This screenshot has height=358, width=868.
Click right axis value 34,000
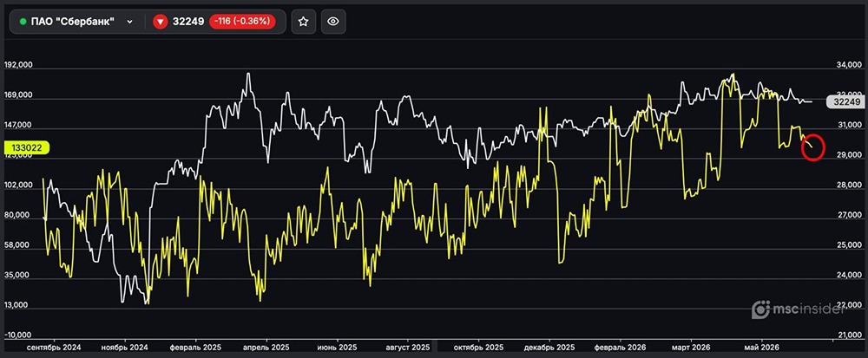pyautogui.click(x=849, y=65)
